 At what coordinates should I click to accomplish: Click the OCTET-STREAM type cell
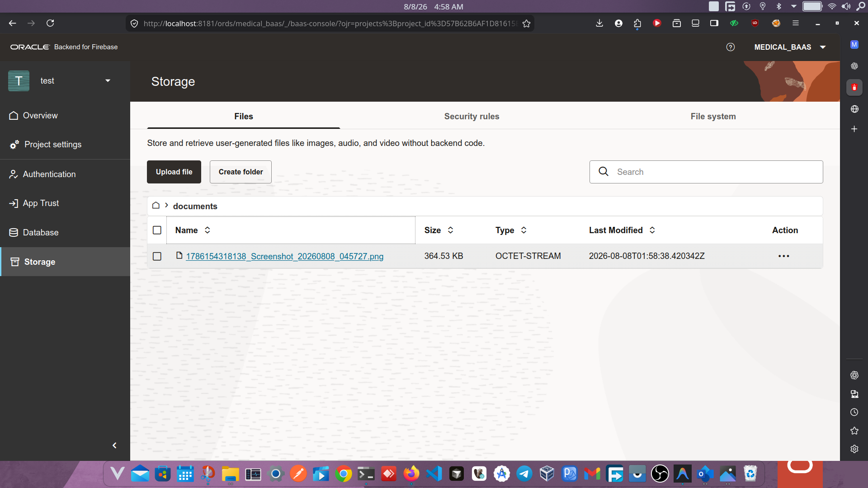(528, 256)
